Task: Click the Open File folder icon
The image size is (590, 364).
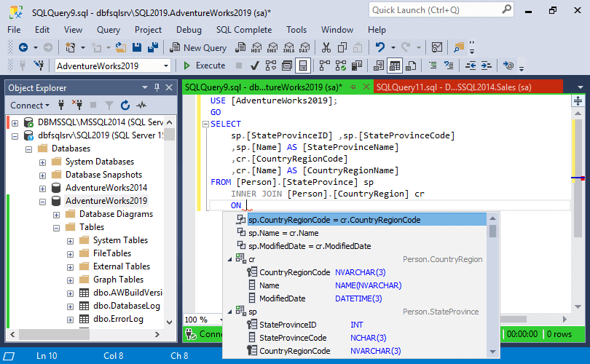Action: tap(120, 47)
